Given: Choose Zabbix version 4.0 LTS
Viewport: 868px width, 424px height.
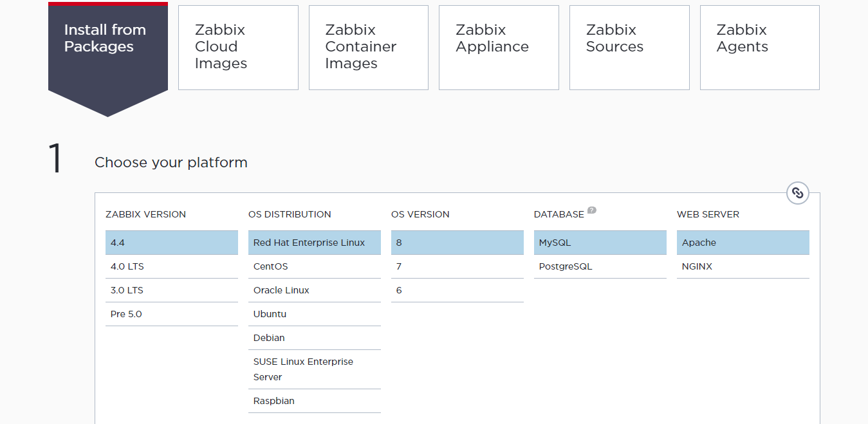Looking at the screenshot, I should point(171,266).
